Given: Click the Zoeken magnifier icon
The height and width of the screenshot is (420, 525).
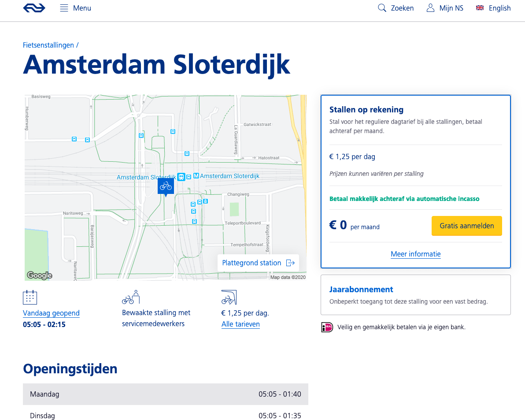Looking at the screenshot, I should coord(382,7).
